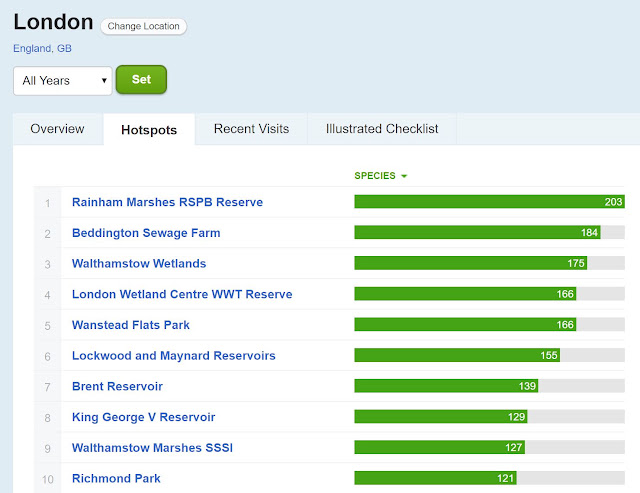Viewport: 640px width, 493px height.
Task: Open Richmond Park hotspot link
Action: [116, 478]
